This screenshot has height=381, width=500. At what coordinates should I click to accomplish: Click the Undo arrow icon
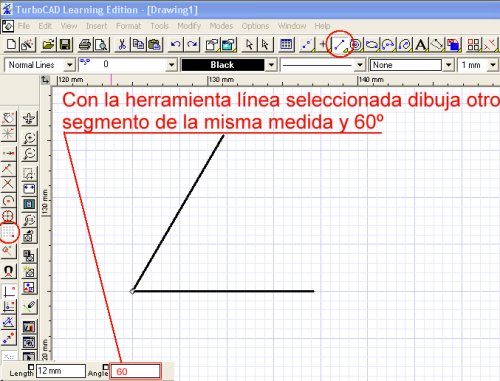[175, 44]
